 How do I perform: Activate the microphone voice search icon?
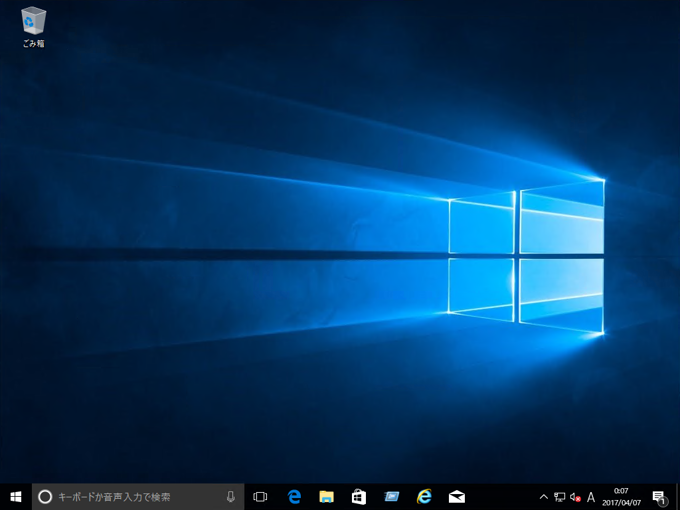pos(231,497)
